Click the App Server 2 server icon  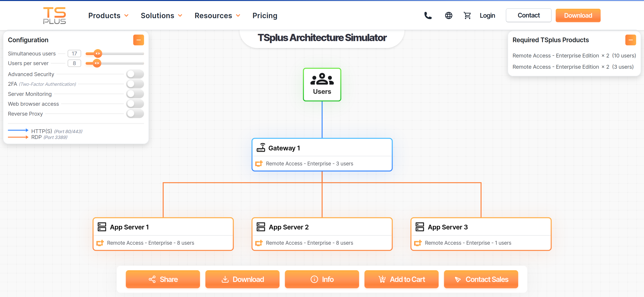pos(261,227)
